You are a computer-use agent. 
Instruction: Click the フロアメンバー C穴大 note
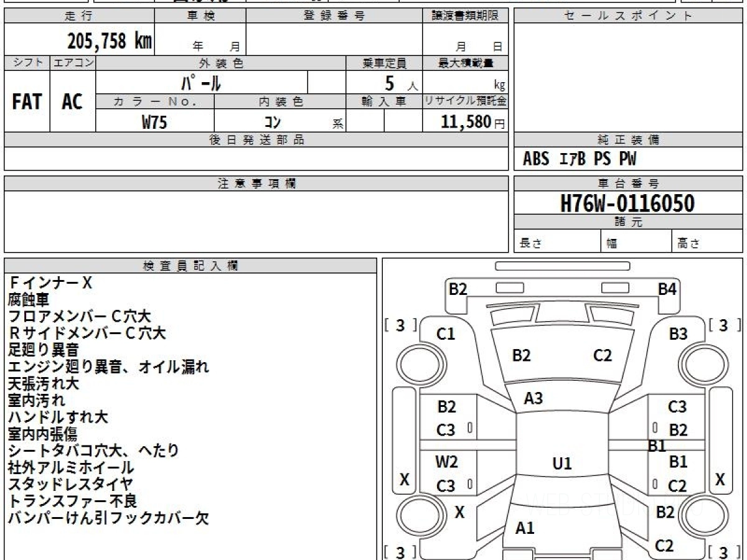tap(79, 317)
